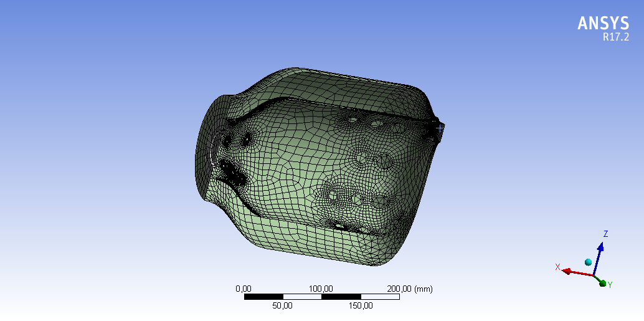Click the cyan isometric view ball
This screenshot has height=321, width=644.
(588, 262)
